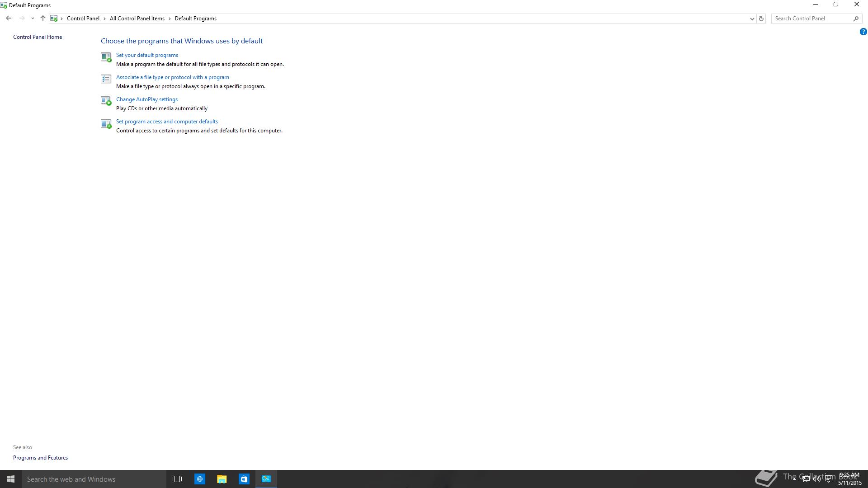Expand the chevron after Control Panel breadcrumb

(x=104, y=19)
